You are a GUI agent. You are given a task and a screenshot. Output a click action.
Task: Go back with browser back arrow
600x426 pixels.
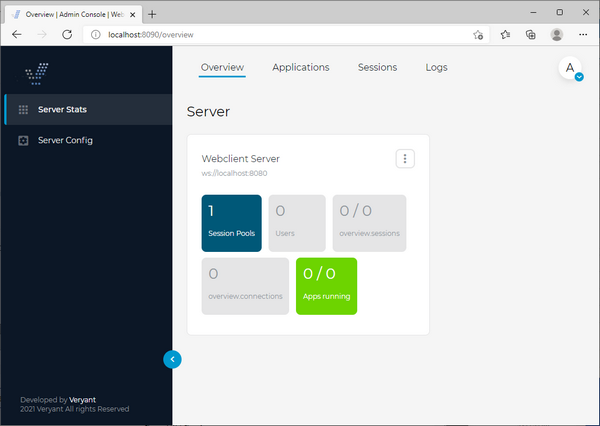[16, 35]
